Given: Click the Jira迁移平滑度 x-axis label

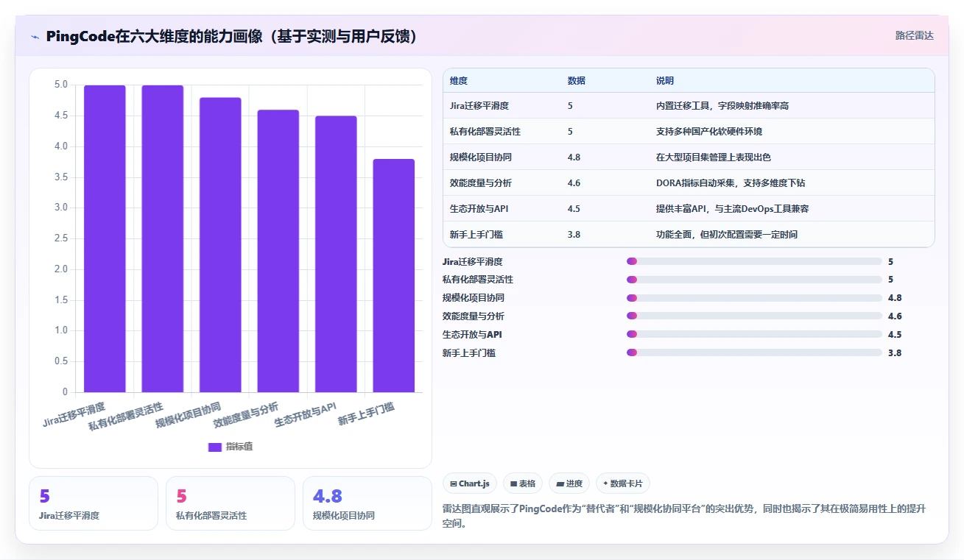Looking at the screenshot, I should point(74,414).
